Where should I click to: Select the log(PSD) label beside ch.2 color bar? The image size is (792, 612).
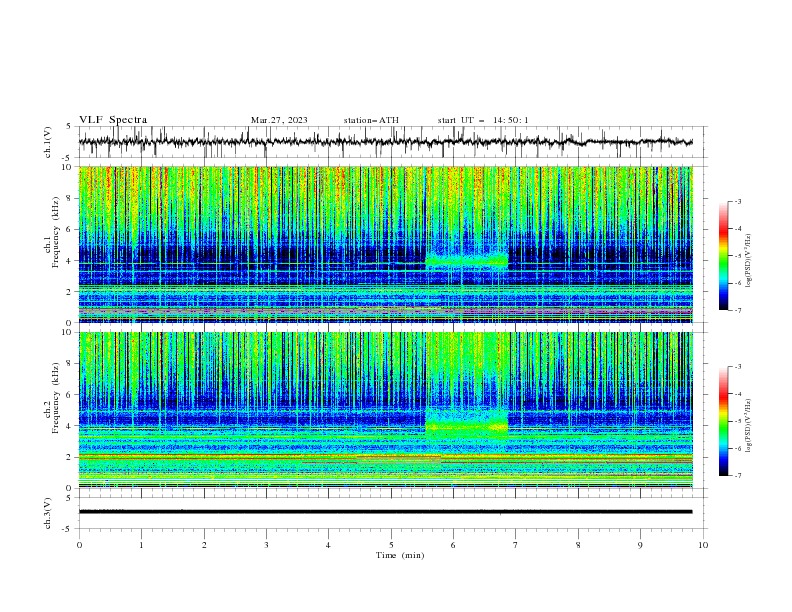pos(748,426)
